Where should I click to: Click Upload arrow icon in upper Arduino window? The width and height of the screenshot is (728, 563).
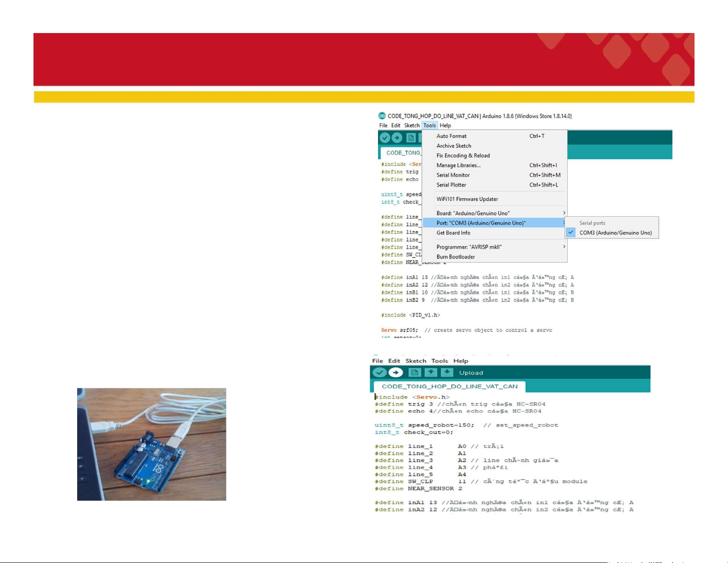(x=397, y=138)
